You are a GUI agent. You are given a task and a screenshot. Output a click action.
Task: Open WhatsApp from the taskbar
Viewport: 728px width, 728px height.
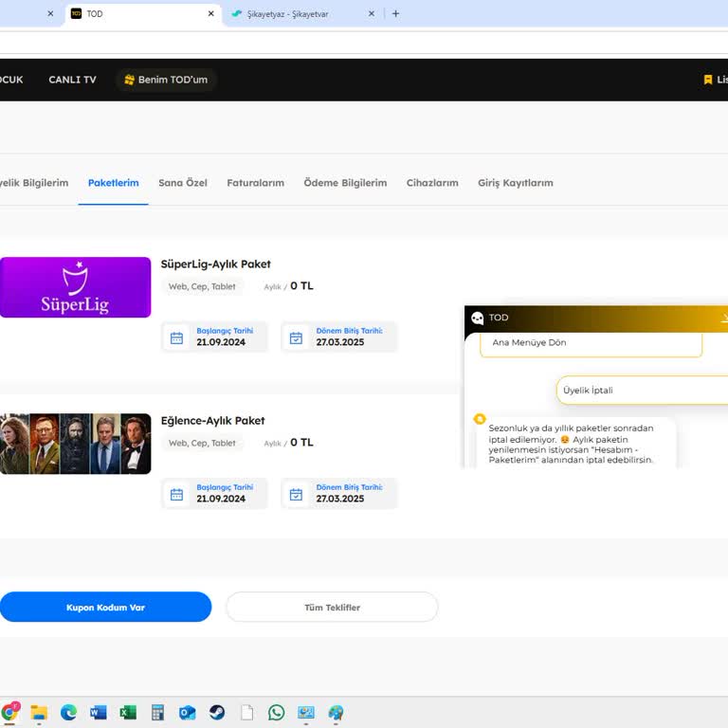(276, 712)
